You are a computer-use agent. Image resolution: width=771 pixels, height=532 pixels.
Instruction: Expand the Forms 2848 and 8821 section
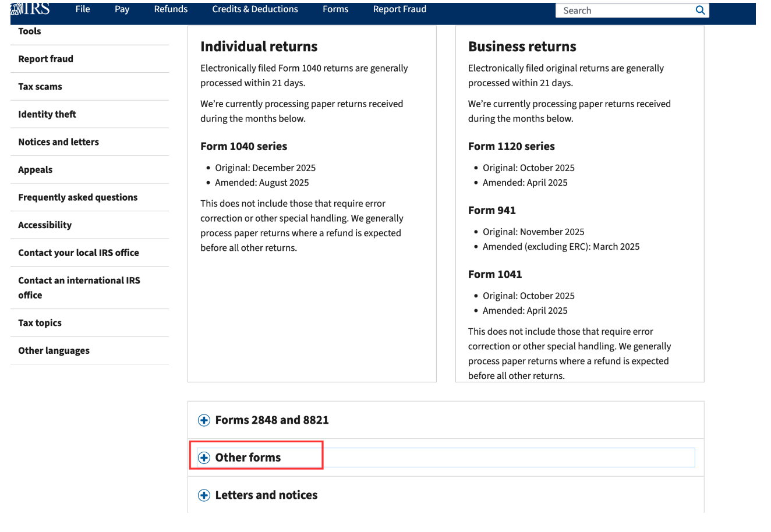tap(271, 420)
